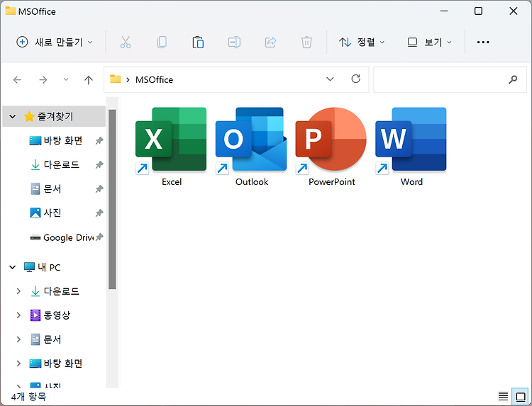Viewport: 532px width, 406px height.
Task: Click the search magnifier icon
Action: click(x=513, y=79)
